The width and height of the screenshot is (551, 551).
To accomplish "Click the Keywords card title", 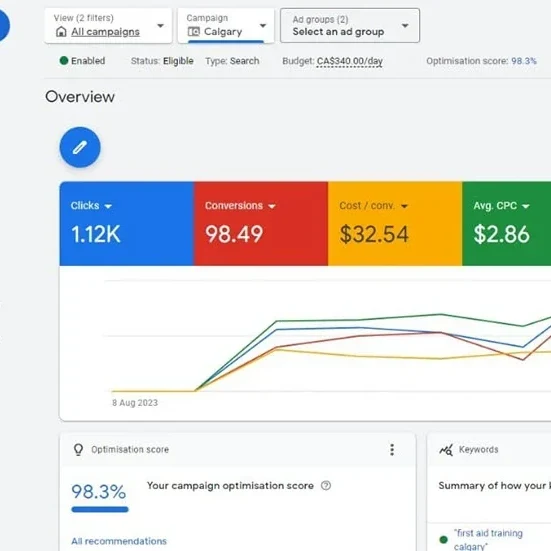I will pos(479,449).
